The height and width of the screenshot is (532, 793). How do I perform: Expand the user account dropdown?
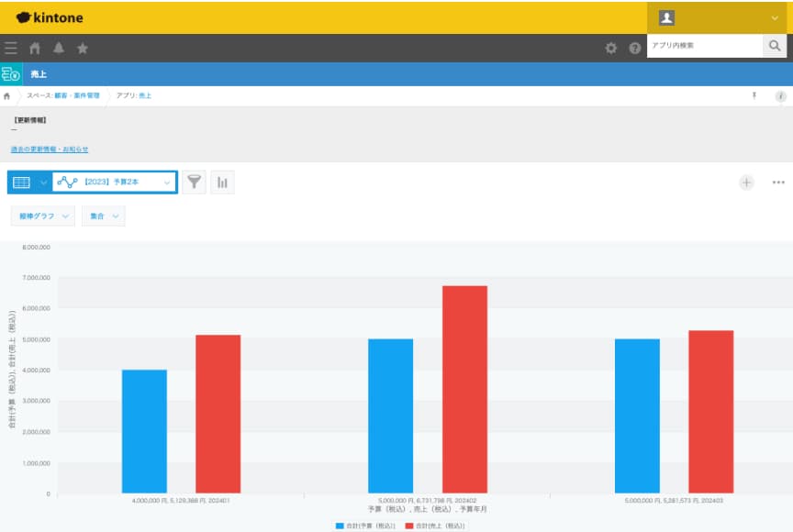click(x=720, y=17)
